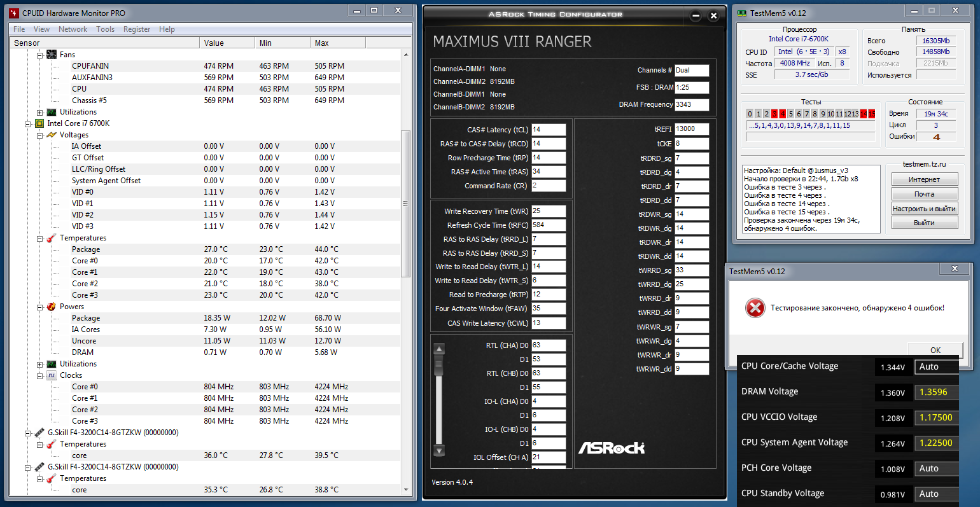980x507 pixels.
Task: Click the G.Skill memory stick icon above the 36.0 °C core
Action: 39,433
